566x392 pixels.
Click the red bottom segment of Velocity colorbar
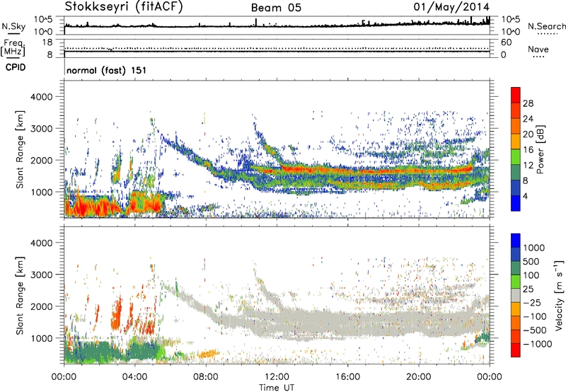(x=516, y=350)
